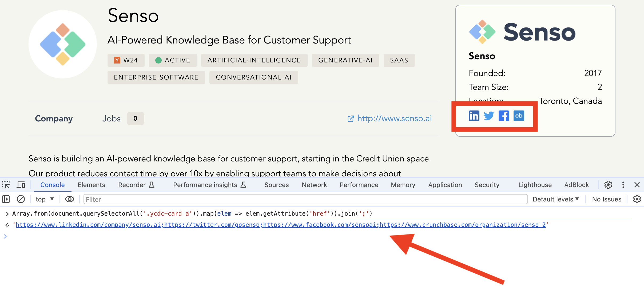This screenshot has height=293, width=644.
Task: Open console settings gear near No Issues
Action: tap(637, 199)
